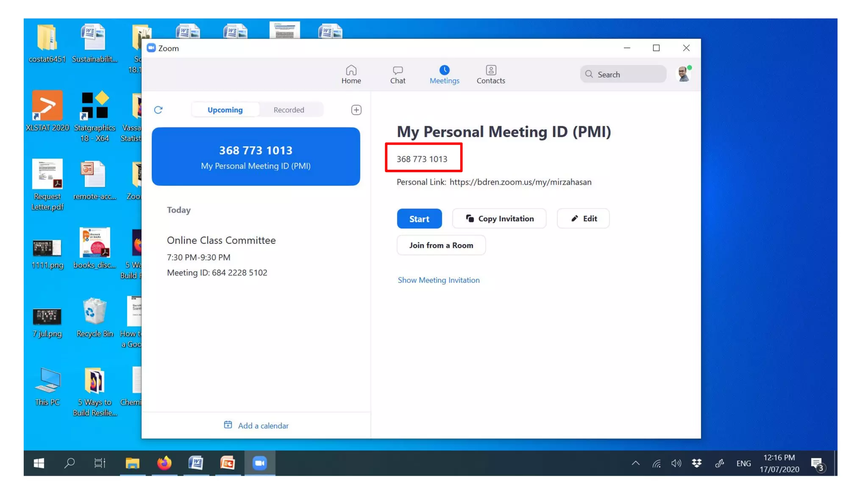This screenshot has height=488, width=868.
Task: Switch to the Upcoming meetings tab
Action: pos(225,110)
